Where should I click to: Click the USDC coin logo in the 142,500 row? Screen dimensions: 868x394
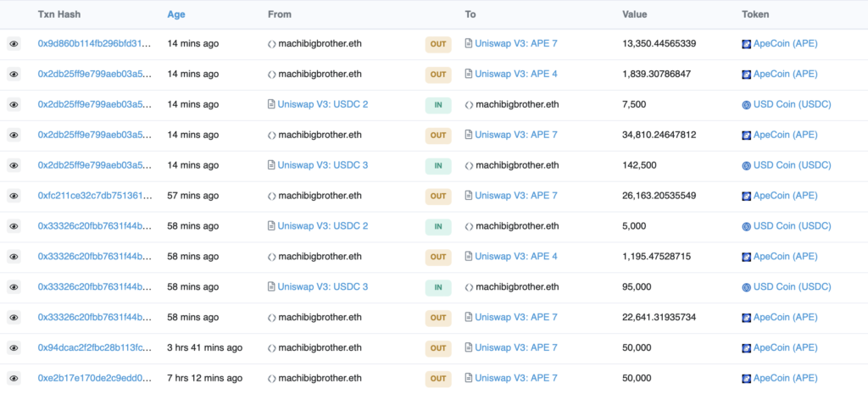tap(746, 165)
